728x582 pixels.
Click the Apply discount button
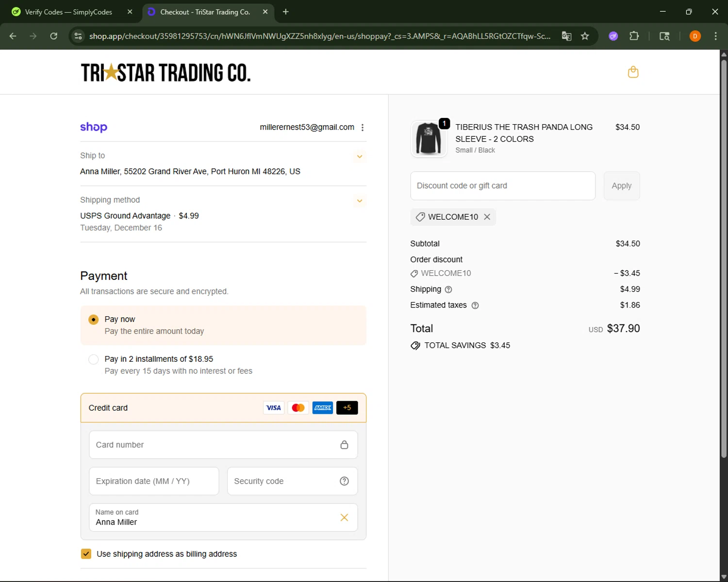click(x=622, y=186)
